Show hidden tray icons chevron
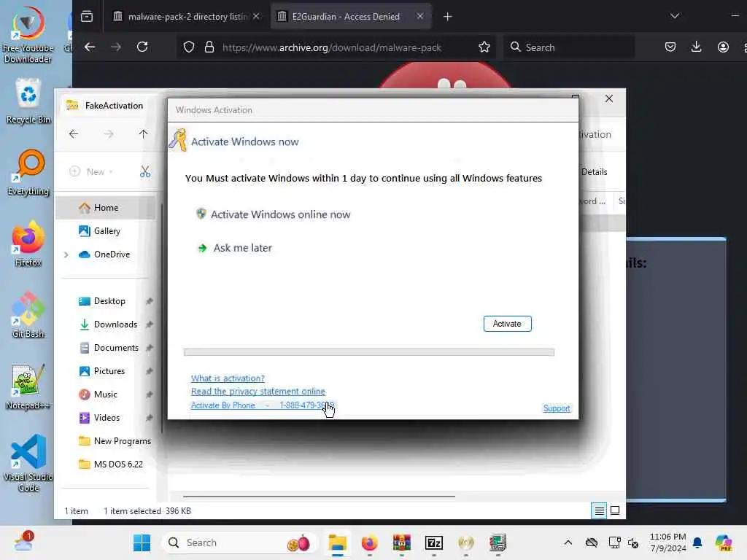This screenshot has height=560, width=747. (x=568, y=542)
